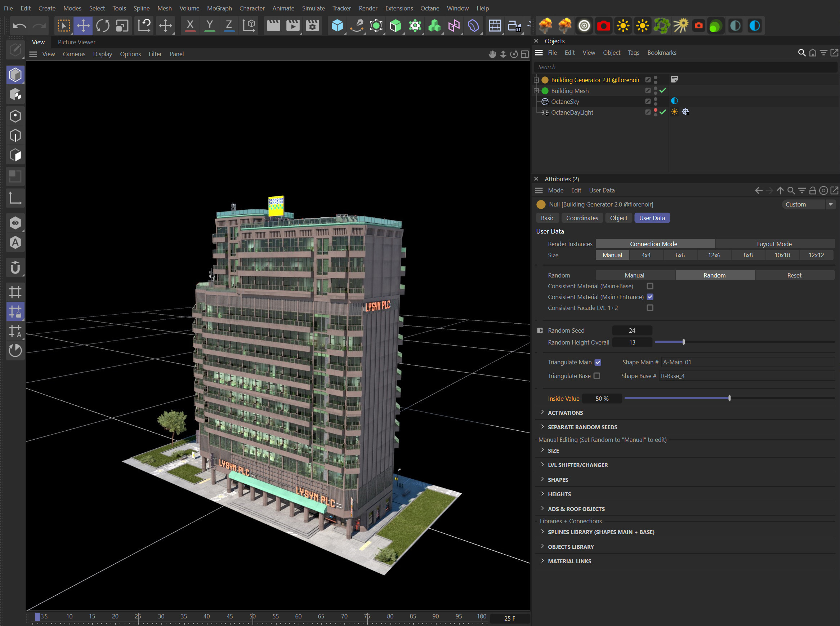Click the Undo arrow icon
840x626 pixels.
[20, 25]
